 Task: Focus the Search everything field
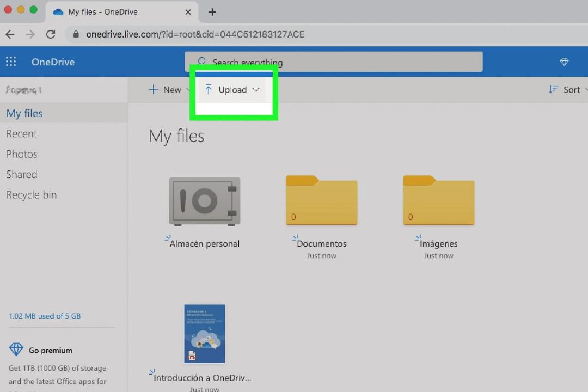pyautogui.click(x=333, y=62)
